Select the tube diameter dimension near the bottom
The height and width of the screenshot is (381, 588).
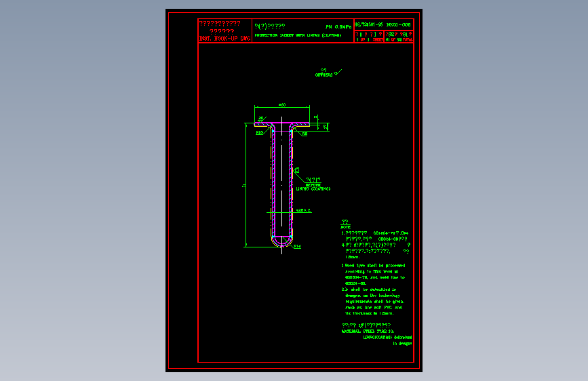point(303,210)
